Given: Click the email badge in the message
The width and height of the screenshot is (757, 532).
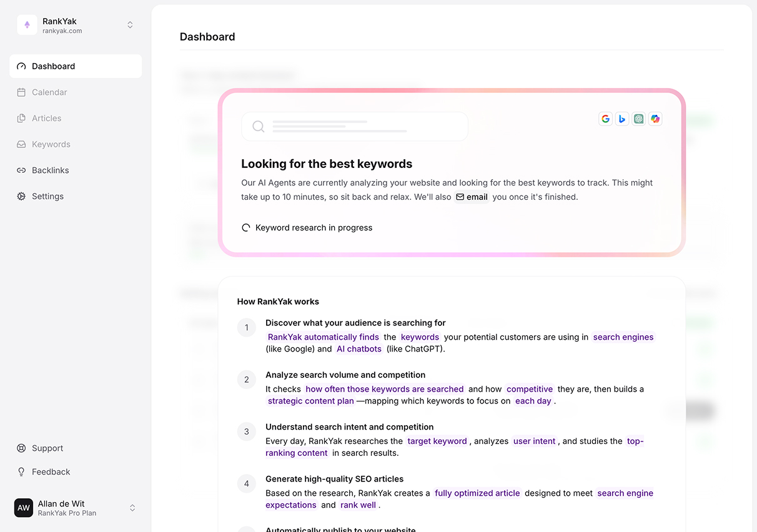Looking at the screenshot, I should (472, 197).
